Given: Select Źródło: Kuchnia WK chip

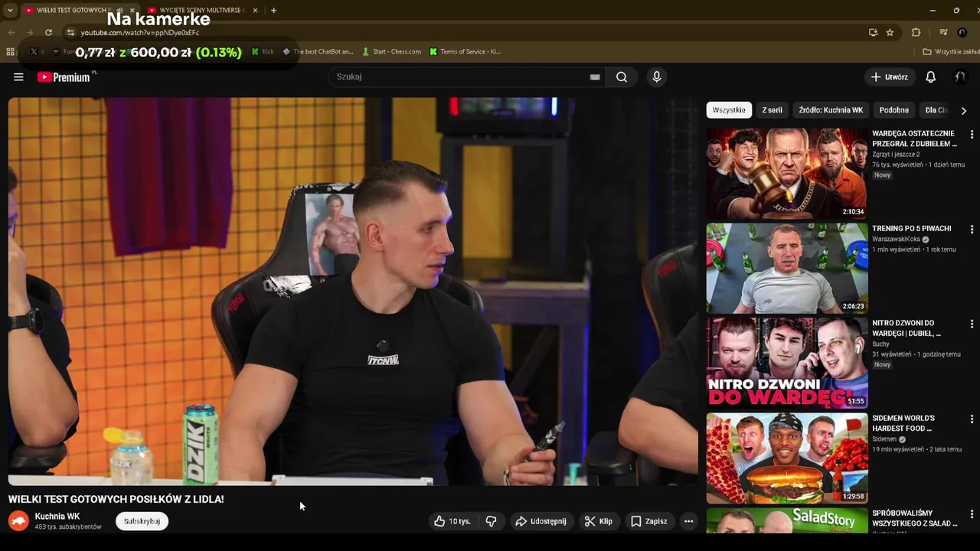Looking at the screenshot, I should (x=831, y=110).
